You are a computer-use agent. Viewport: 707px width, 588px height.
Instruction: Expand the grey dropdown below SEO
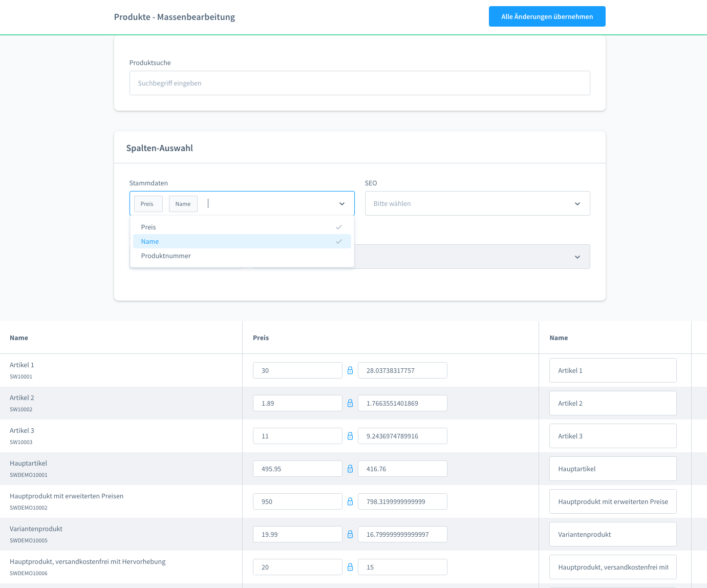pyautogui.click(x=577, y=257)
